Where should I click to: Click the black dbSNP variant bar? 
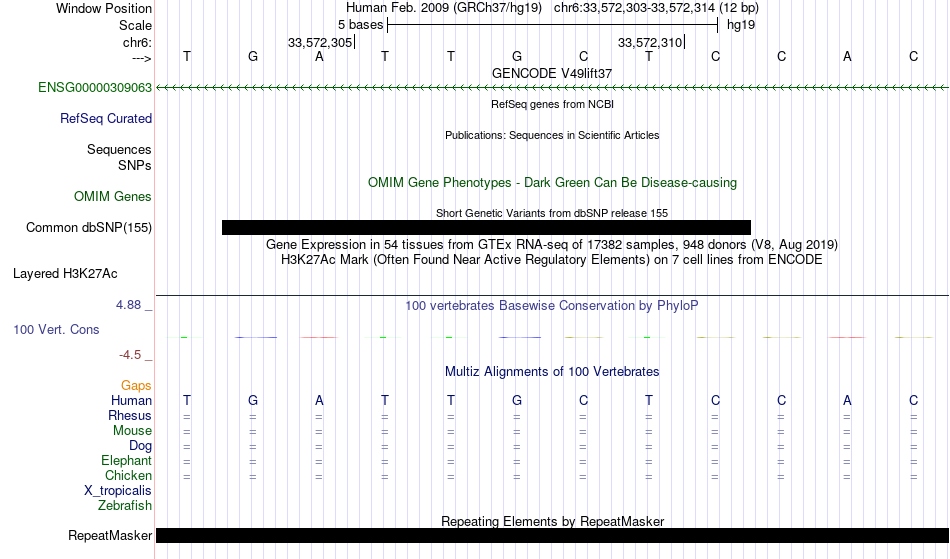[x=487, y=227]
